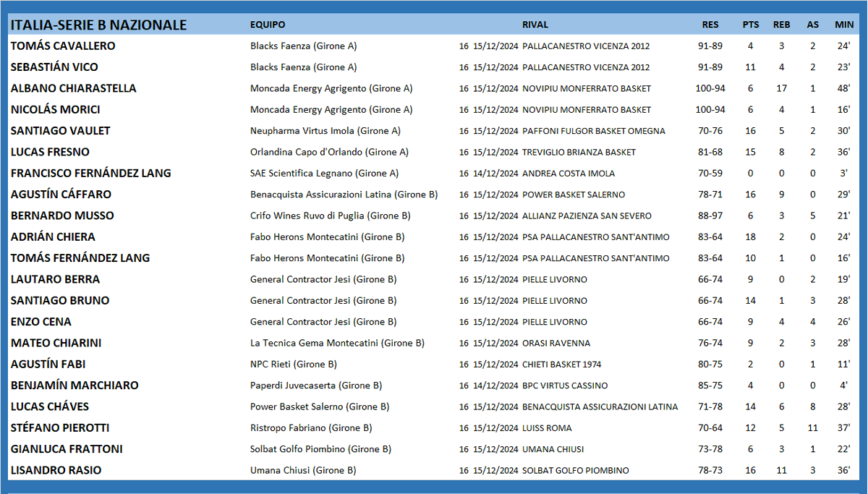Viewport: 868px width, 494px height.
Task: Select rival SOLBAT GOLFO PIOMBINO
Action: click(576, 471)
